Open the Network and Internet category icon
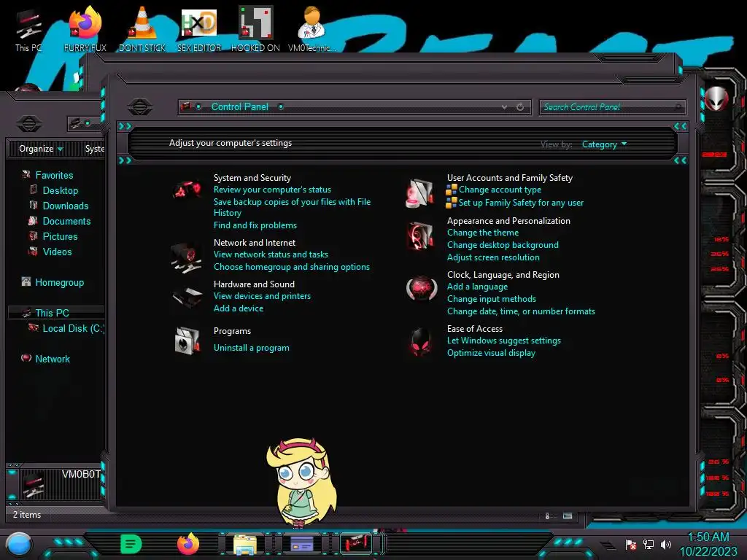The width and height of the screenshot is (747, 560). (186, 257)
